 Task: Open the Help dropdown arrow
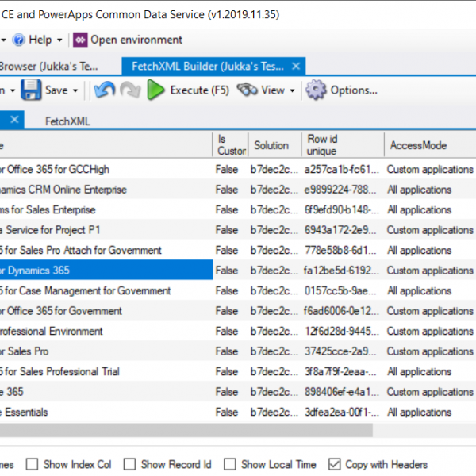point(59,40)
